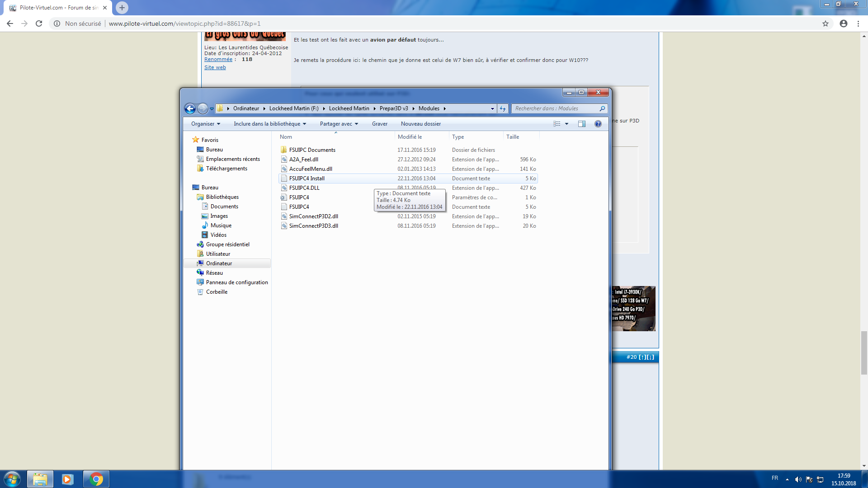868x488 pixels.
Task: Open Corbeille in navigation pane
Action: coord(217,292)
